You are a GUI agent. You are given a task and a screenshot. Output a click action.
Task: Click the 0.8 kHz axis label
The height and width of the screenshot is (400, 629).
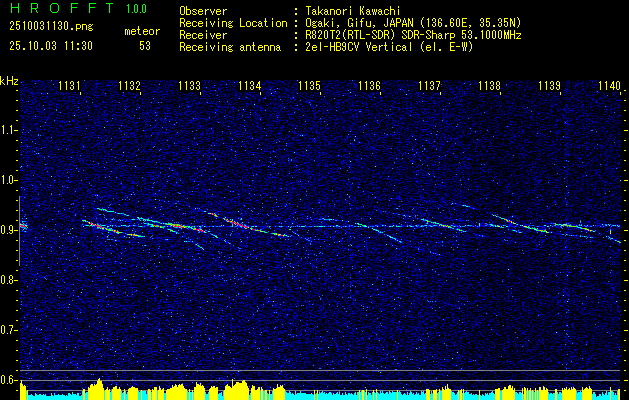8,280
